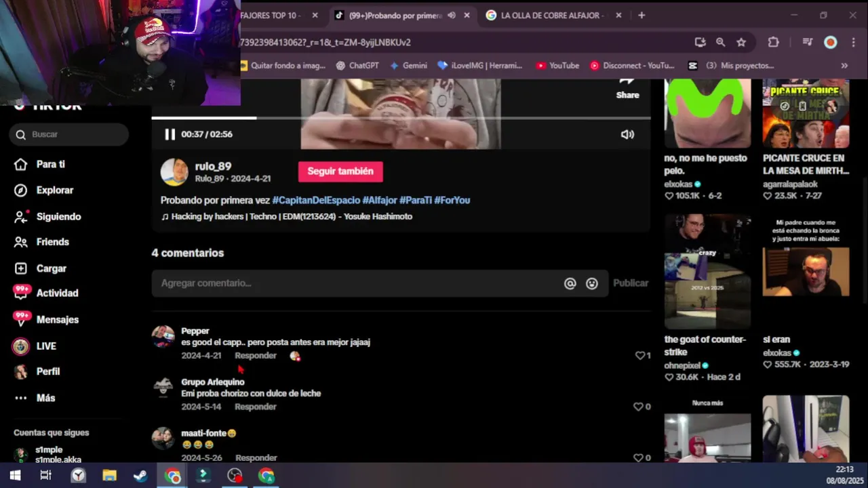The width and height of the screenshot is (868, 488).
Task: Open Grupo Arlequino username link
Action: (x=213, y=382)
